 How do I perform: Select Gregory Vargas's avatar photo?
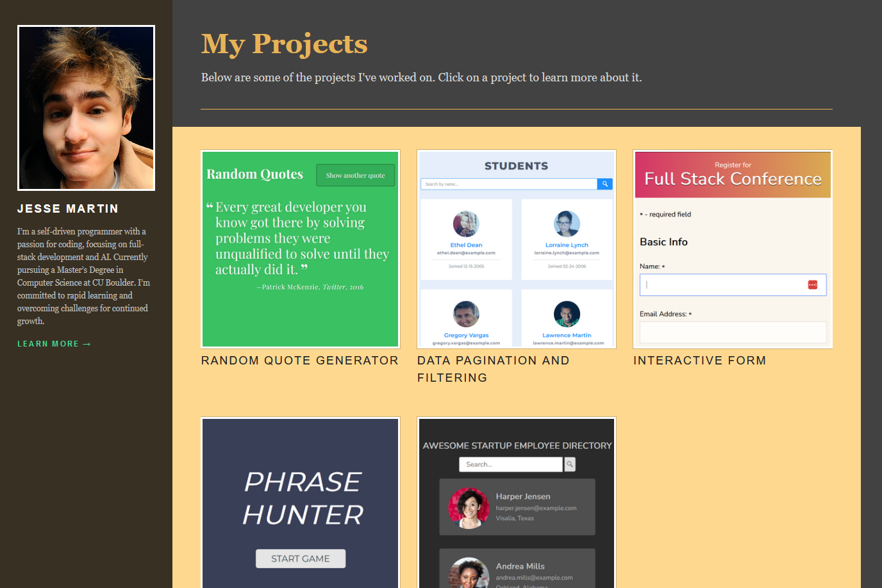(466, 314)
